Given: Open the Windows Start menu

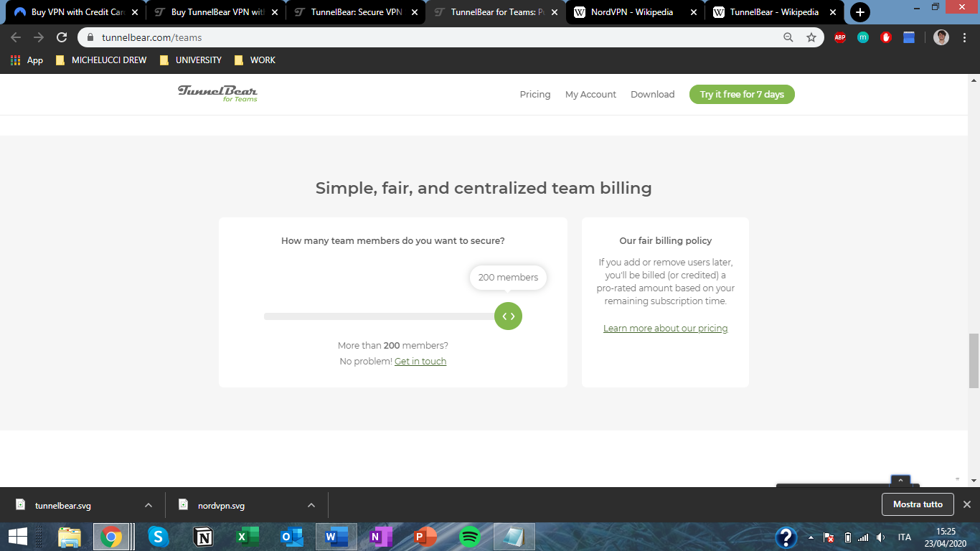Looking at the screenshot, I should click(x=17, y=537).
